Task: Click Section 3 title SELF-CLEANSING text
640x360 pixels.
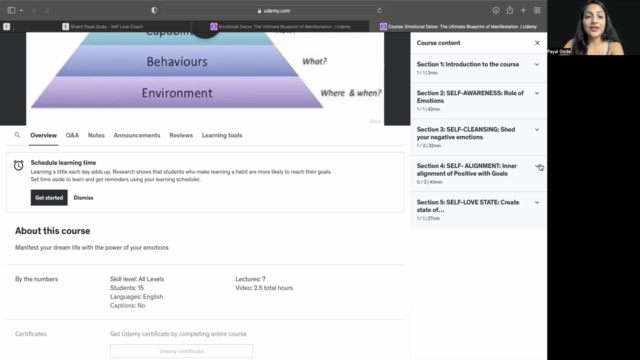Action: 466,133
